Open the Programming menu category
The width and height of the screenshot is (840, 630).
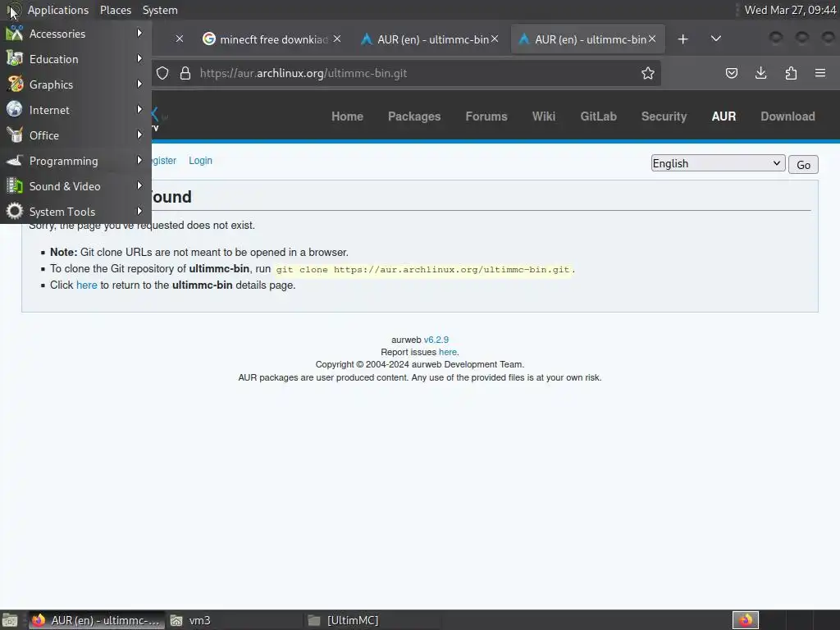tap(75, 161)
